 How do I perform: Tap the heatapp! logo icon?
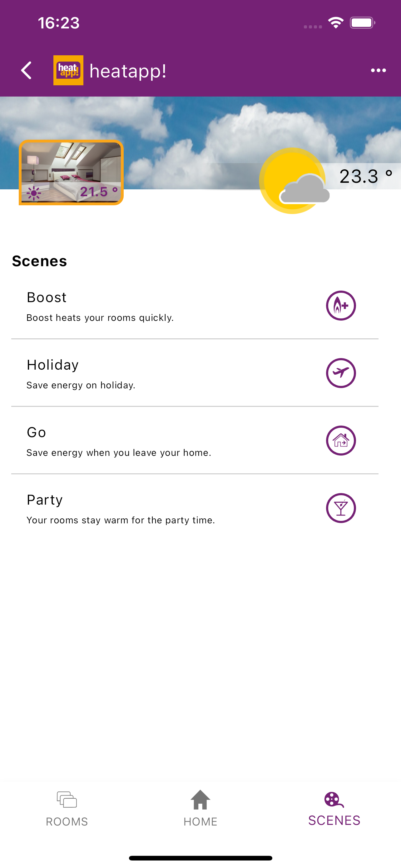(68, 70)
